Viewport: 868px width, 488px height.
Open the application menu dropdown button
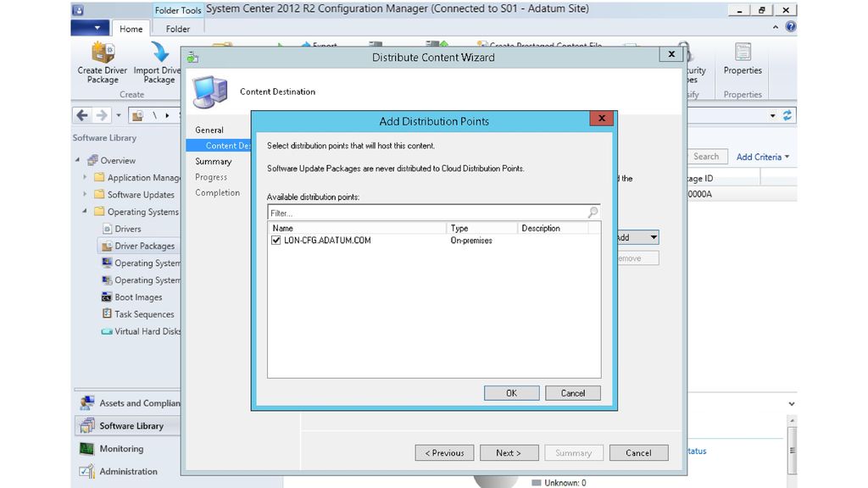pos(90,28)
